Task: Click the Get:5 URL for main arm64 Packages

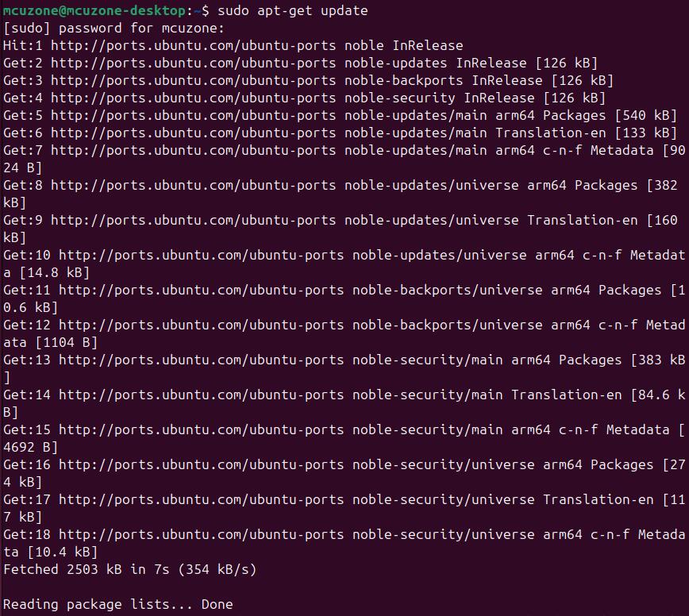Action: [x=194, y=116]
